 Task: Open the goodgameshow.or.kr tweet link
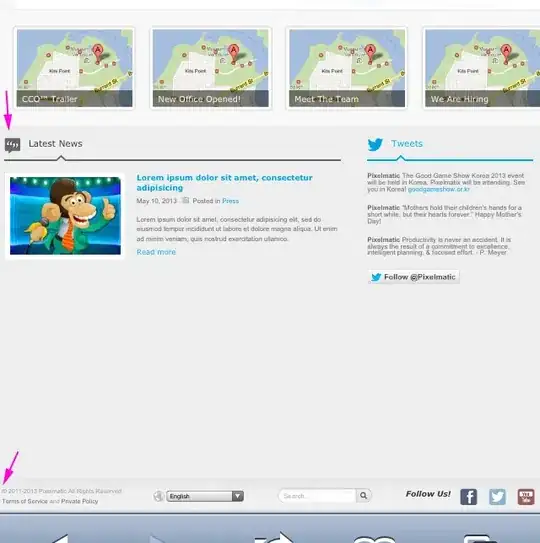[439, 189]
